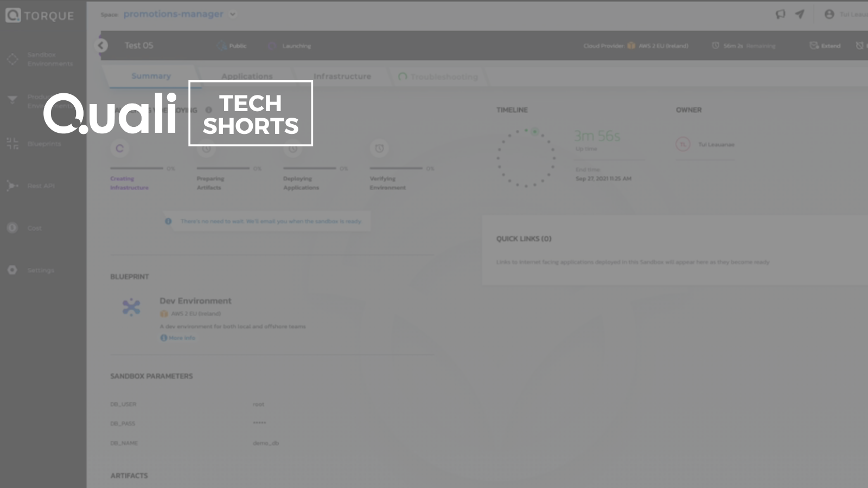The width and height of the screenshot is (868, 488).
Task: Switch to the Applications tab
Action: (x=247, y=76)
